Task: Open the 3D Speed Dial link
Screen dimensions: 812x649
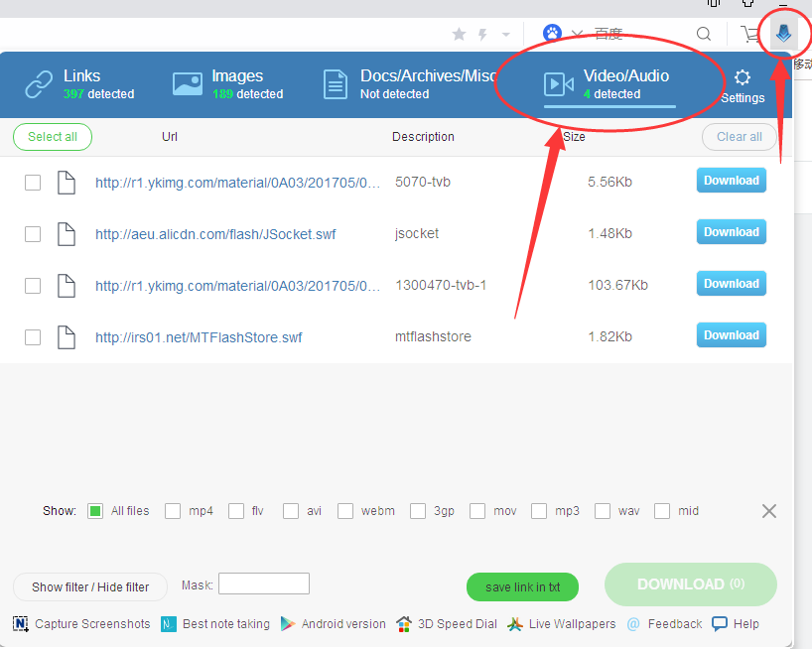Action: tap(447, 624)
